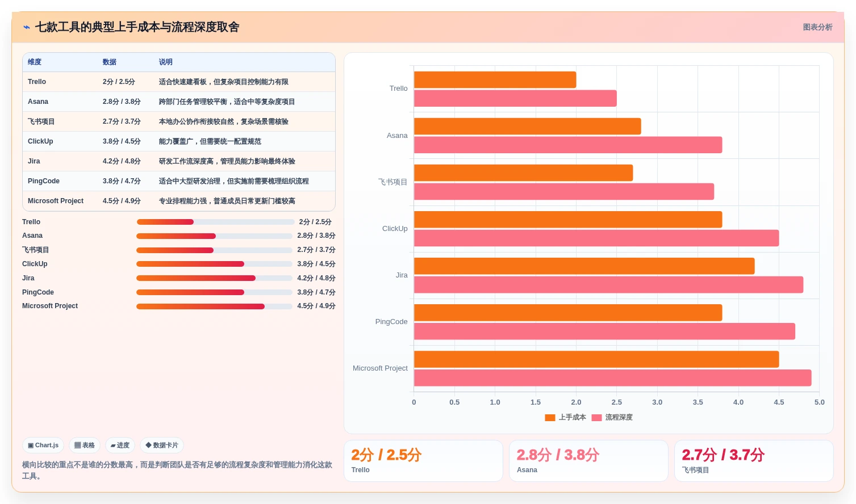Viewport: 856px width, 504px height.
Task: Click the PingCode pink chart bar
Action: [604, 331]
